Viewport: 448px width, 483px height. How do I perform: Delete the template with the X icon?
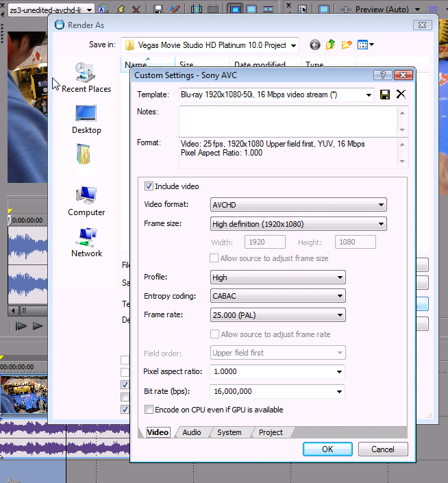(x=401, y=95)
